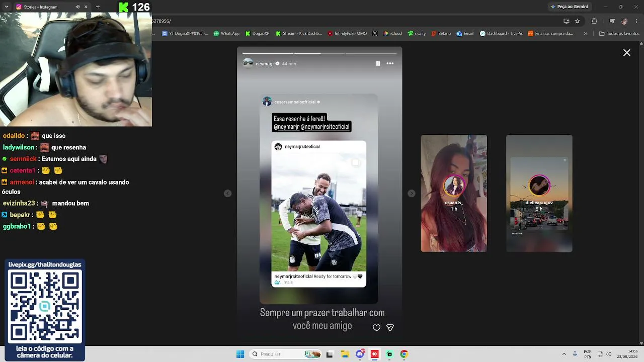Mute the Instagram tab audio
Viewport: 644px width, 362px height.
pyautogui.click(x=77, y=7)
